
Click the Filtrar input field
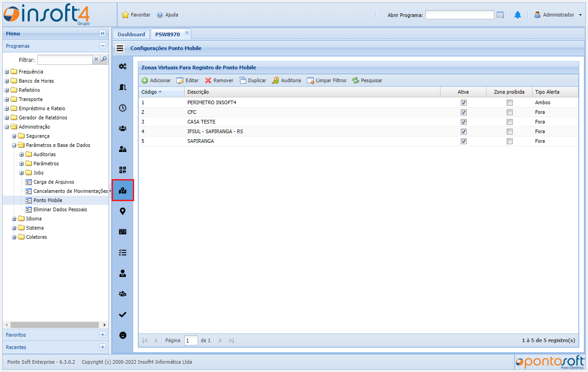point(65,60)
